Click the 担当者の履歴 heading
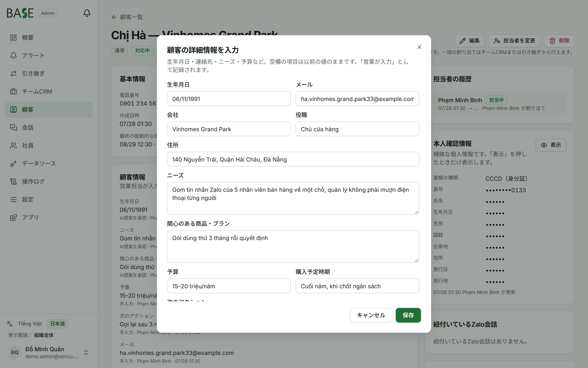 pyautogui.click(x=452, y=79)
